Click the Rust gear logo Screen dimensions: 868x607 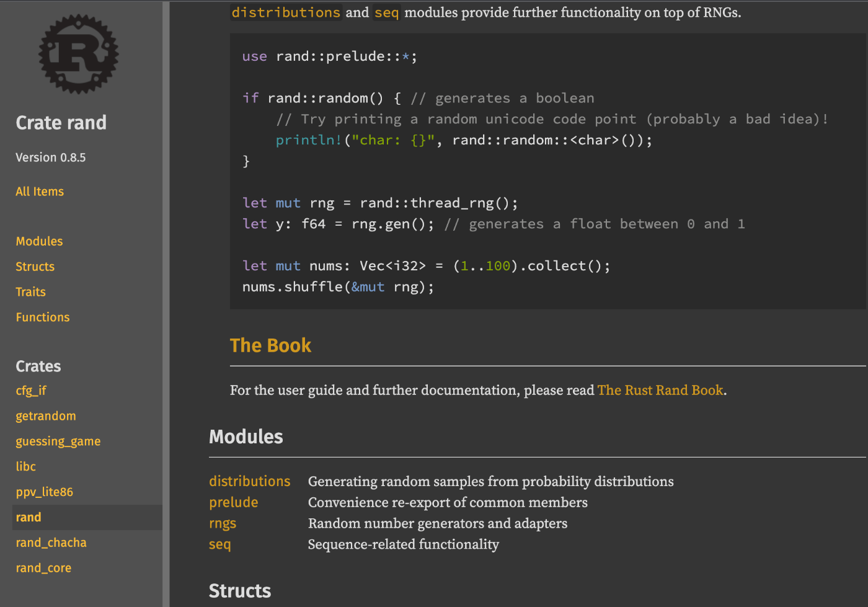[x=78, y=54]
